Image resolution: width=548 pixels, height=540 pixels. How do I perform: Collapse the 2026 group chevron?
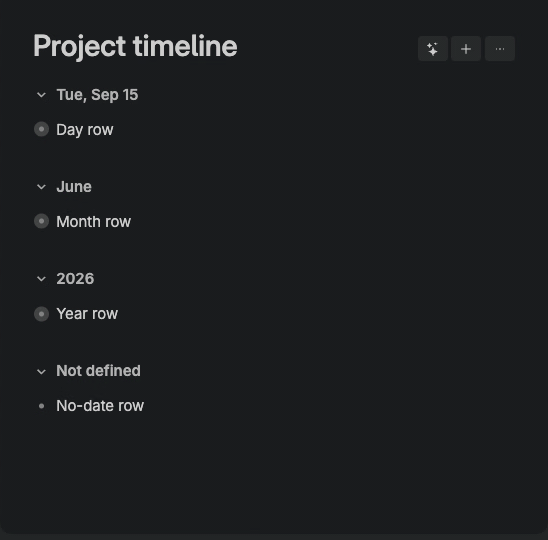(41, 279)
